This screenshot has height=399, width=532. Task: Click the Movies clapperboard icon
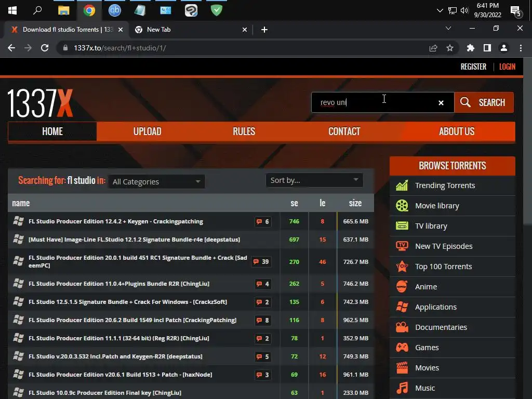pyautogui.click(x=402, y=367)
